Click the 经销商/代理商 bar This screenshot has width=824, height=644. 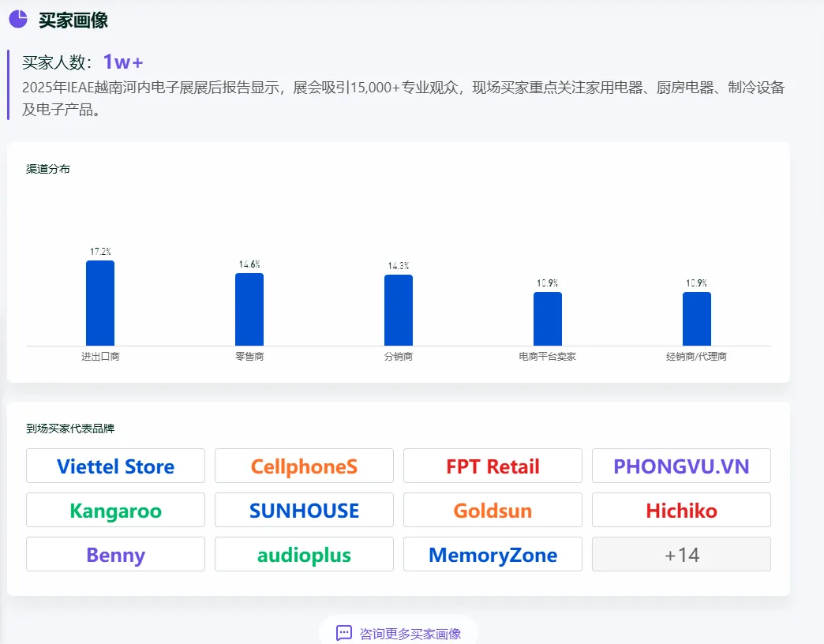pyautogui.click(x=697, y=319)
